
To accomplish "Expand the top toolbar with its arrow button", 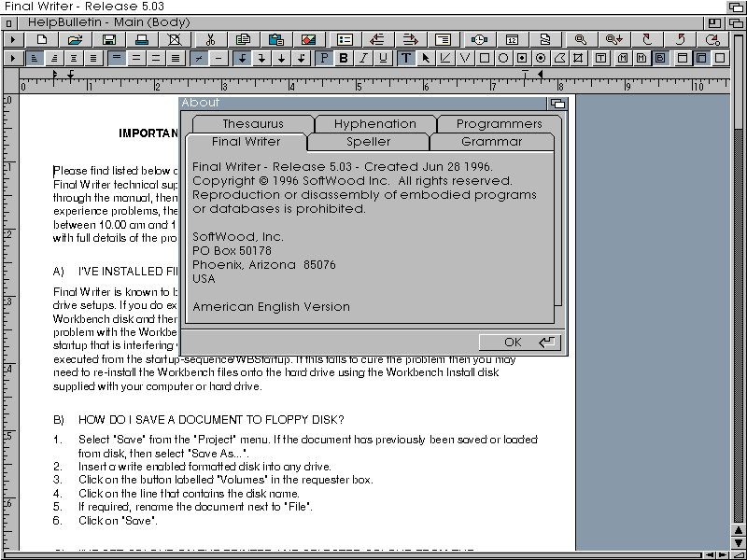I will [13, 39].
